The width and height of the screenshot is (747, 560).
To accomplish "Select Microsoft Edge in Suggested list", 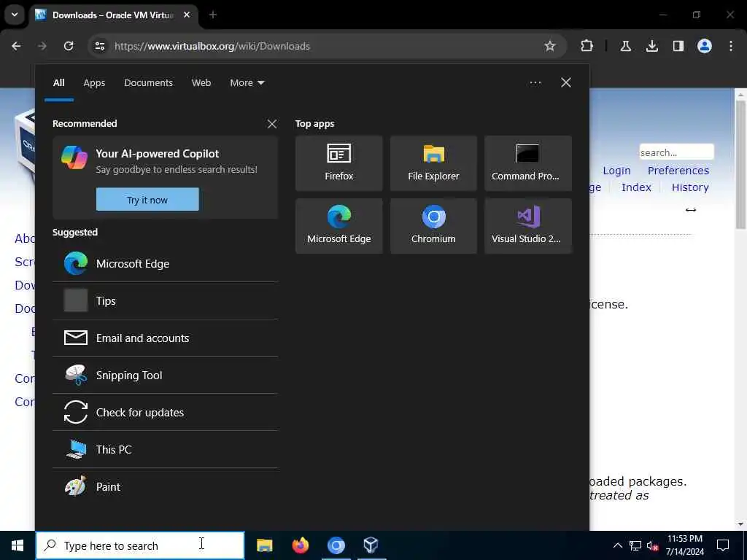I will (x=166, y=263).
